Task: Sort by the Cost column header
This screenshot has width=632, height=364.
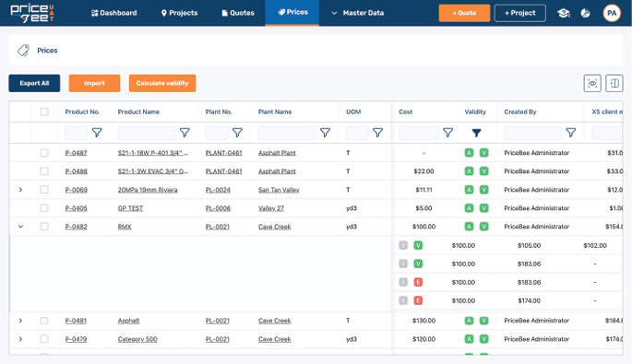Action: tap(405, 112)
